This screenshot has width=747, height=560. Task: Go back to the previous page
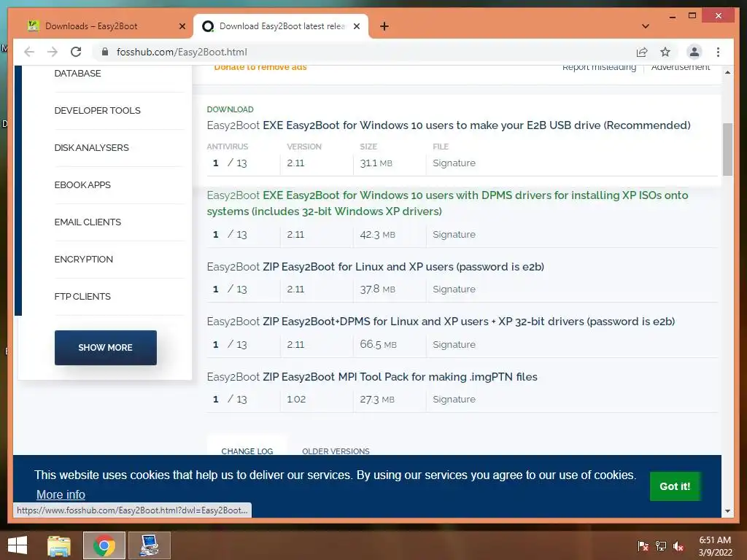click(x=29, y=52)
